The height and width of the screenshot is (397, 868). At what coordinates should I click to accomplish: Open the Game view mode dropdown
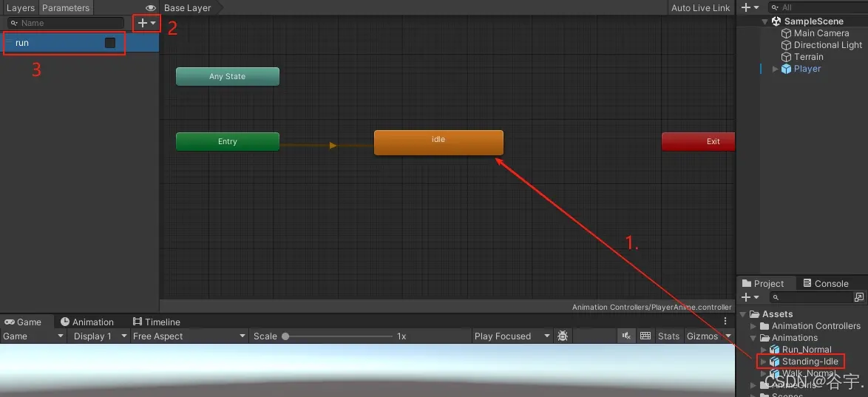(x=33, y=336)
